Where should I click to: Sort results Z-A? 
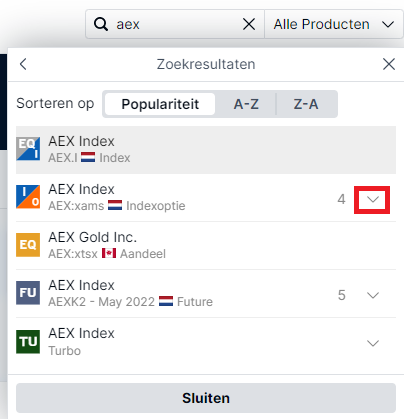click(x=306, y=104)
